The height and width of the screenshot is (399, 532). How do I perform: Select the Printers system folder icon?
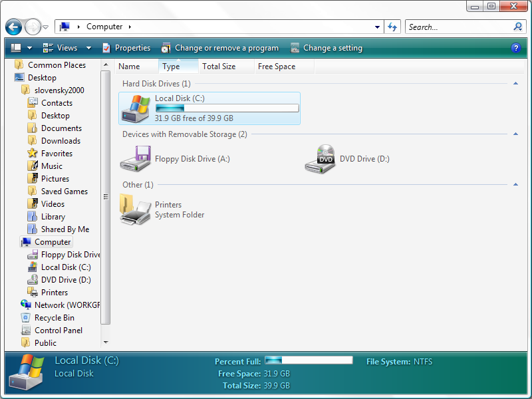click(135, 209)
